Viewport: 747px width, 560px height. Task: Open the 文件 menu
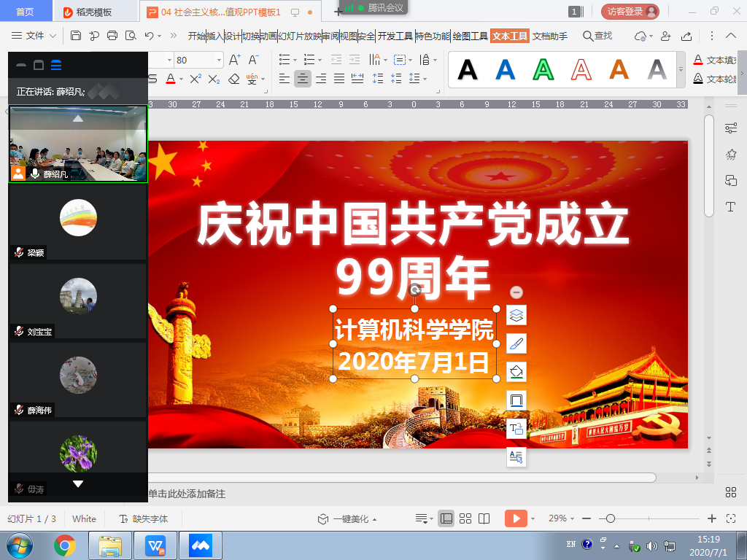point(34,36)
